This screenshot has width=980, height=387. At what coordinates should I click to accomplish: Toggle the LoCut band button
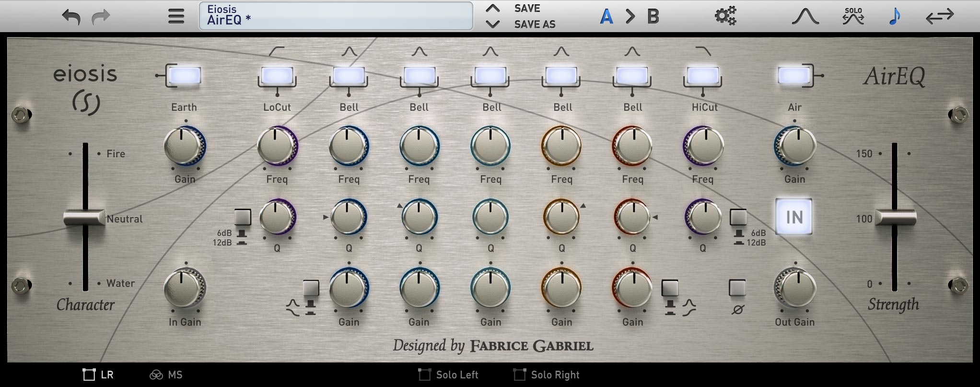[x=277, y=75]
